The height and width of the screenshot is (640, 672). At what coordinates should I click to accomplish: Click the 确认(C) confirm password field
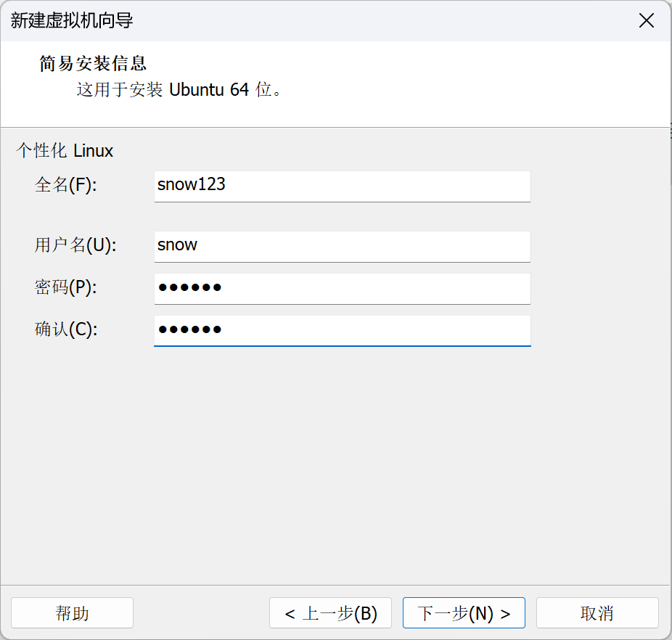(342, 330)
